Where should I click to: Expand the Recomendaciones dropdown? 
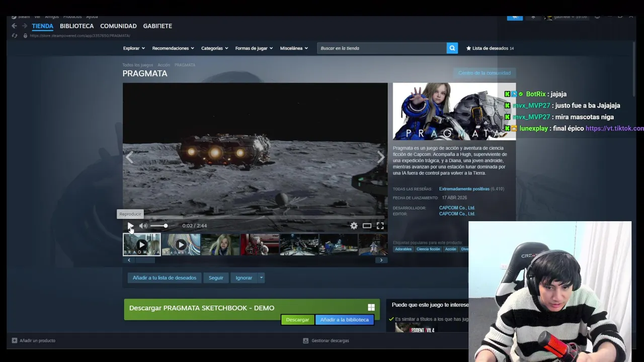(173, 48)
